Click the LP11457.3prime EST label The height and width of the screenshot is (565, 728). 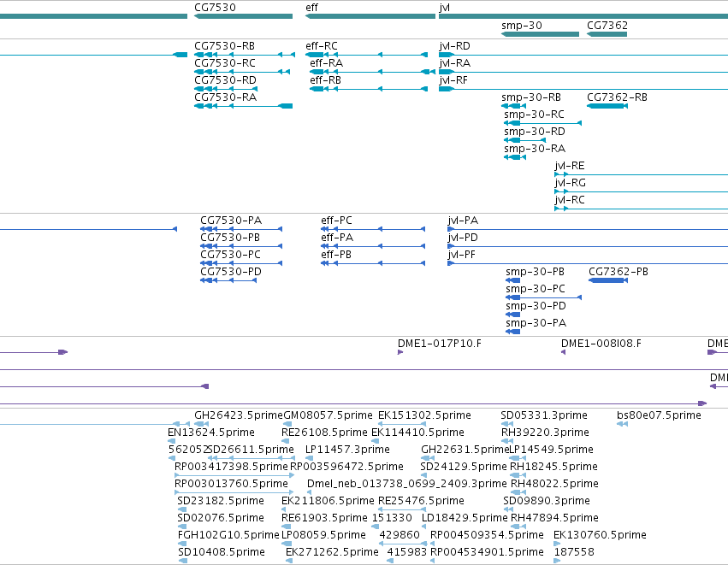tap(347, 450)
